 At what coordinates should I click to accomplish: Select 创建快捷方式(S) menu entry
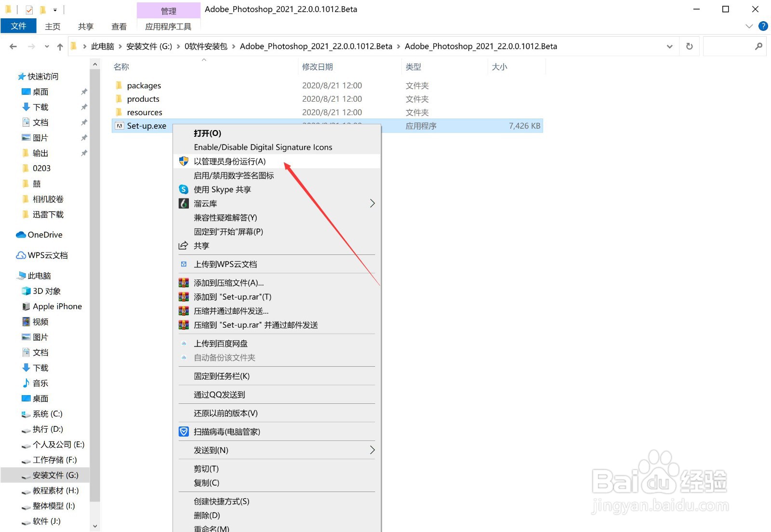tap(277, 501)
